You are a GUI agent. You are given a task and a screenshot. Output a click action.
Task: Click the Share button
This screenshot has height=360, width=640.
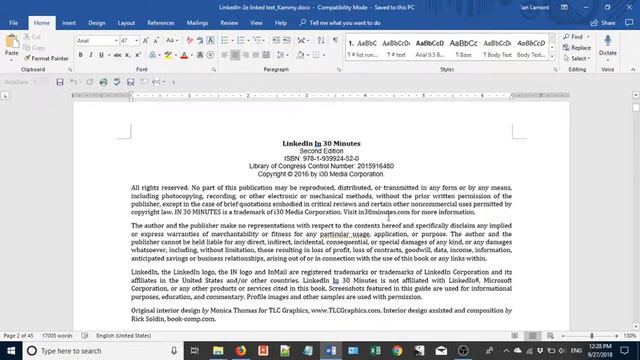point(603,23)
